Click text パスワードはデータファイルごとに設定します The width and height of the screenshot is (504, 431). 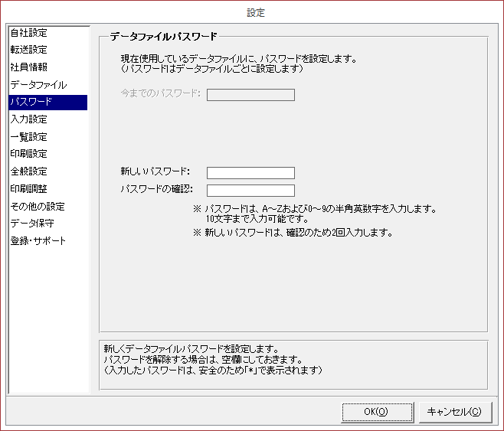click(x=212, y=69)
